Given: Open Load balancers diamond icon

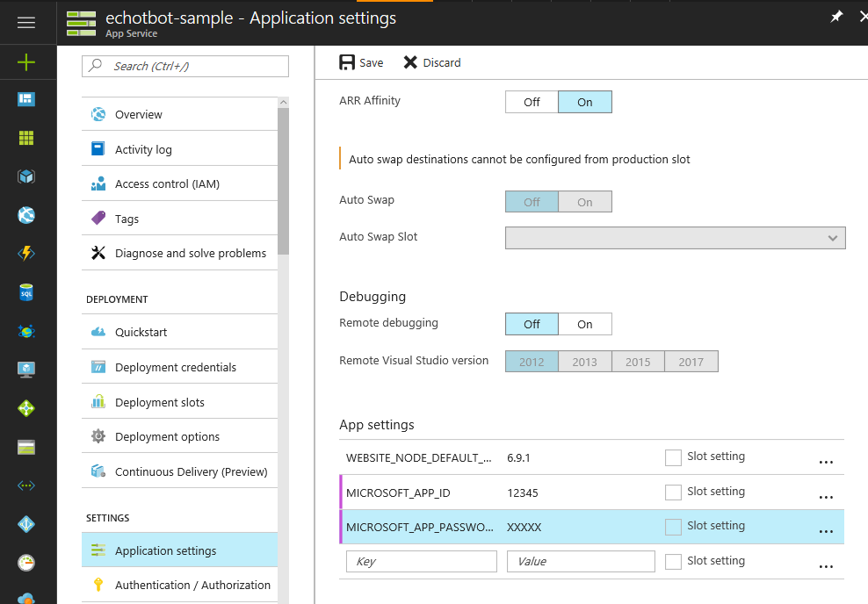Looking at the screenshot, I should pyautogui.click(x=26, y=408).
